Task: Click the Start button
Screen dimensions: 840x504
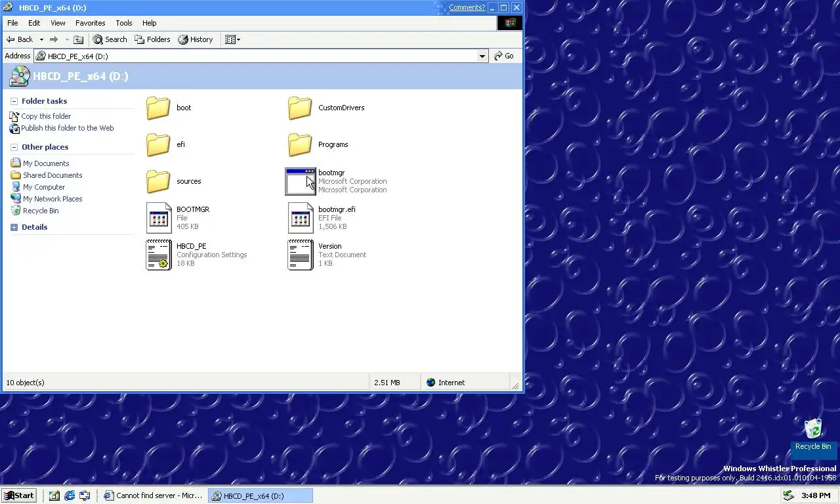Action: pos(19,495)
